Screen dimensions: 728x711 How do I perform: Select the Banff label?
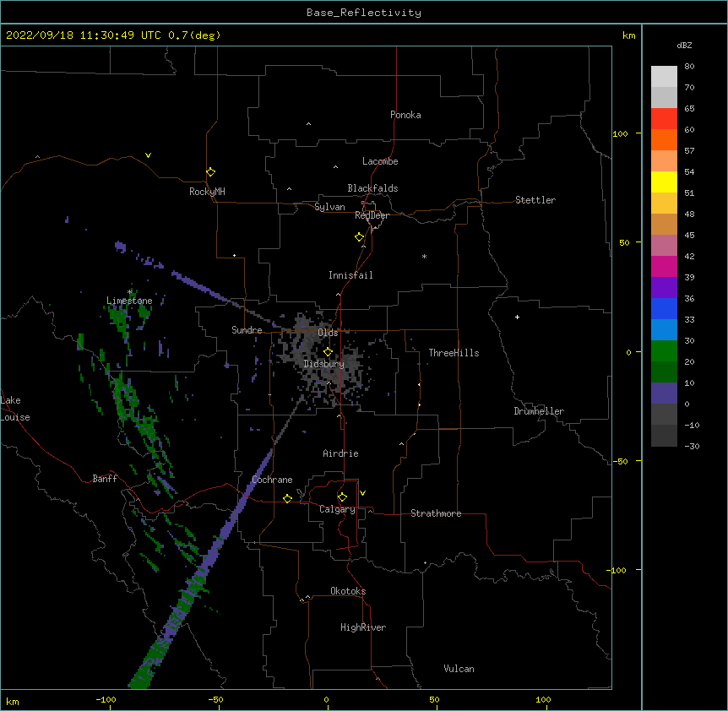pos(105,479)
